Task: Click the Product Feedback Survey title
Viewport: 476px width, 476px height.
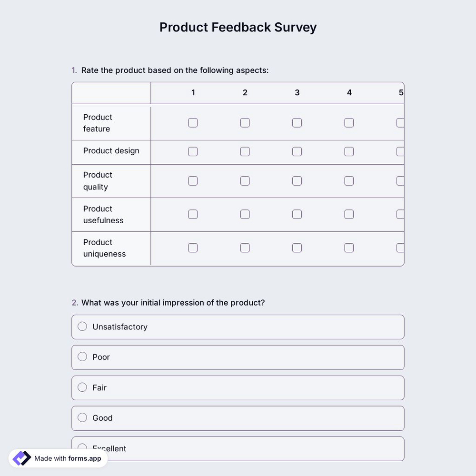Action: 238,27
